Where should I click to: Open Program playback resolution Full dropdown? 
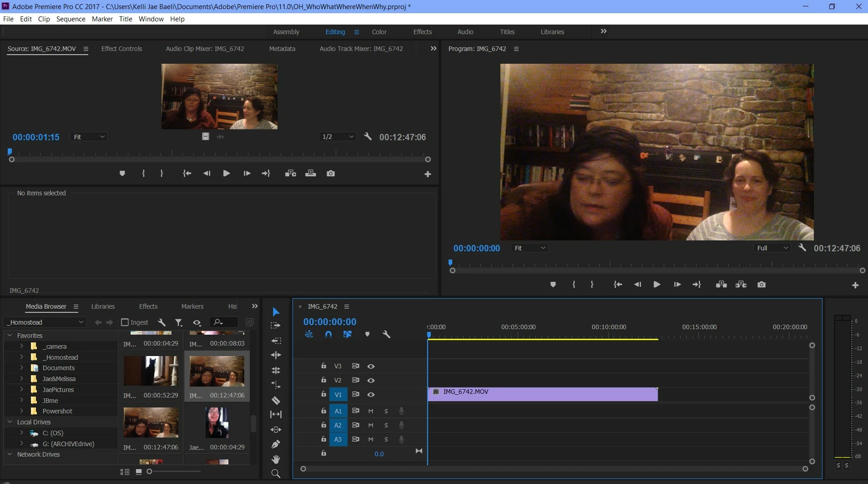[772, 248]
